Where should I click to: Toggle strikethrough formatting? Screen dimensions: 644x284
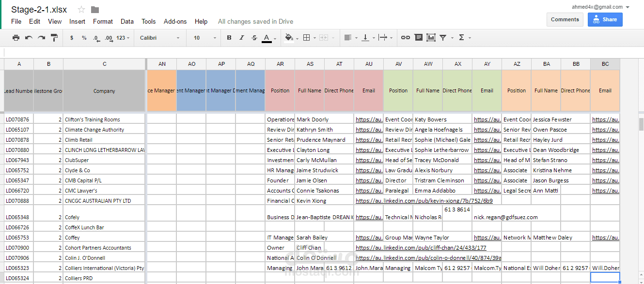(x=254, y=38)
